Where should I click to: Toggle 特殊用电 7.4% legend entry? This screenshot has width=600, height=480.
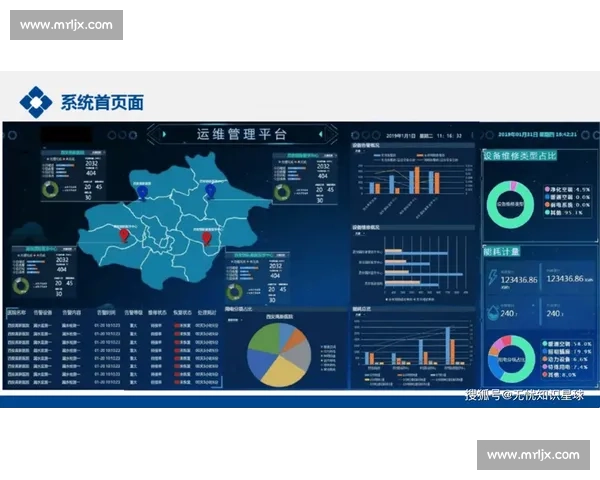click(565, 367)
